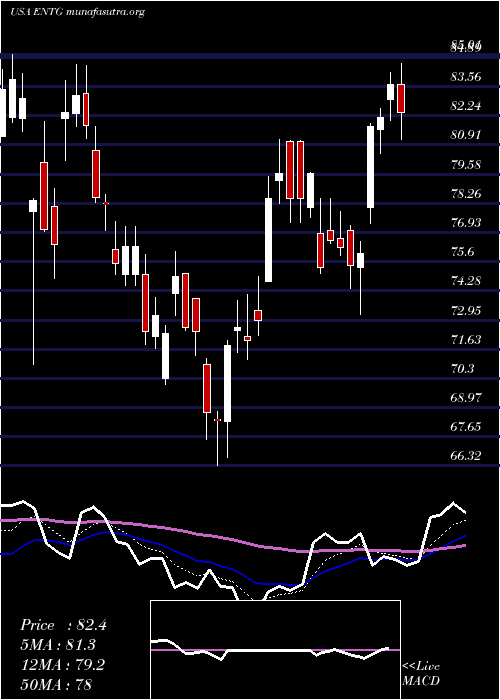
Task: Click the 80.91 price axis value
Action: click(467, 135)
